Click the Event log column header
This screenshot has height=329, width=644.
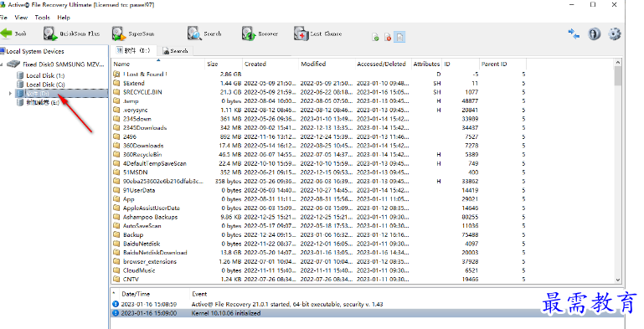199,294
